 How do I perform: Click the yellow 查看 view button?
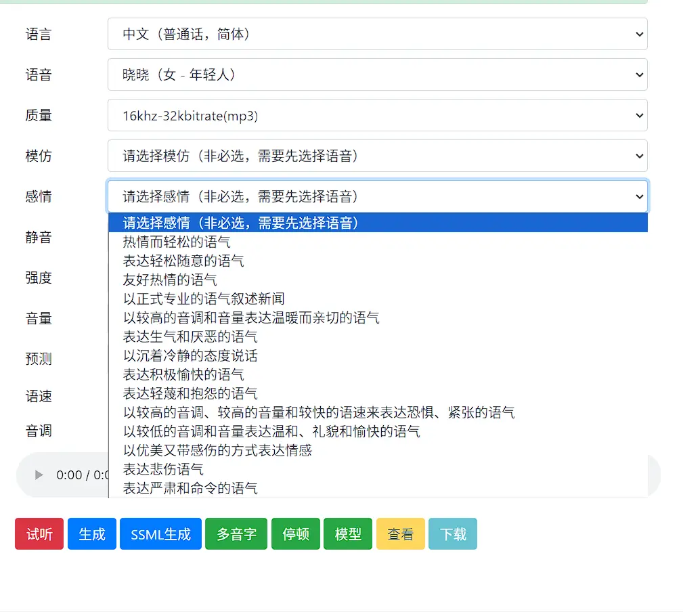(x=401, y=534)
